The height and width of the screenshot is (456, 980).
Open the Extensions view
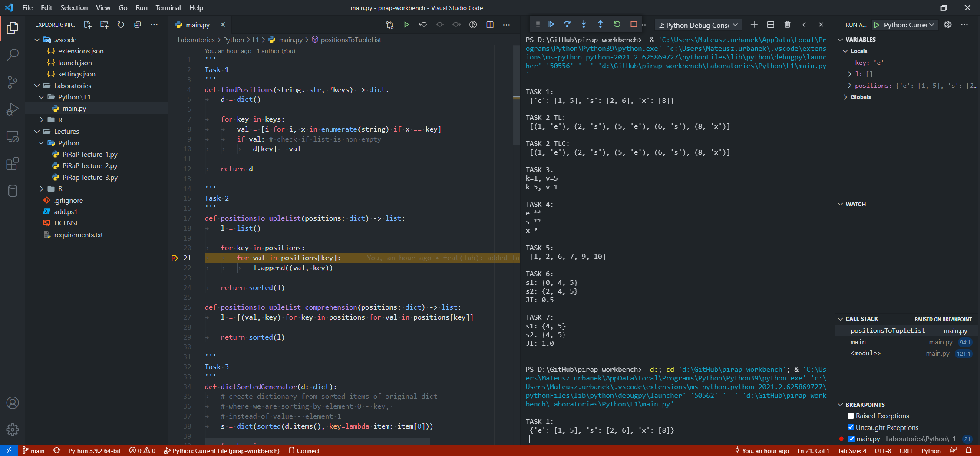click(x=13, y=163)
